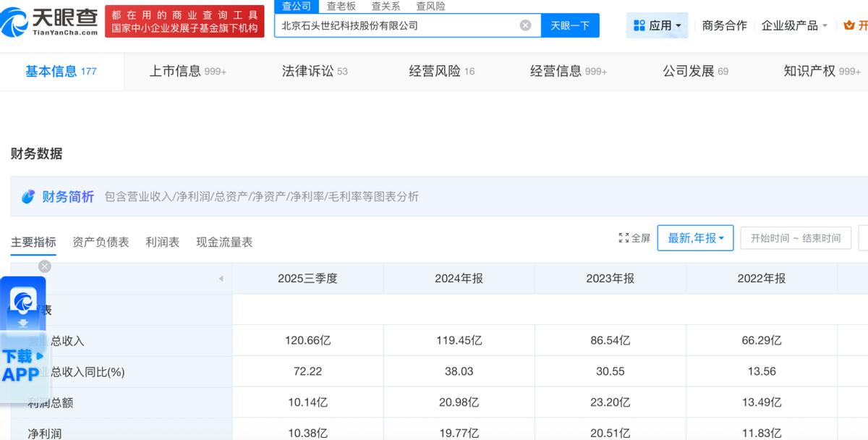Click the 2024年报 column header
This screenshot has height=440, width=868.
459,279
